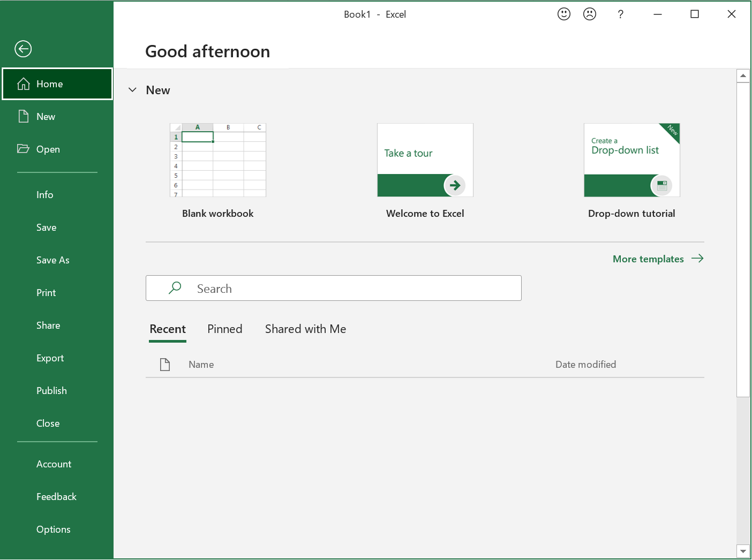The image size is (752, 560).
Task: Open the Print page
Action: click(x=57, y=293)
